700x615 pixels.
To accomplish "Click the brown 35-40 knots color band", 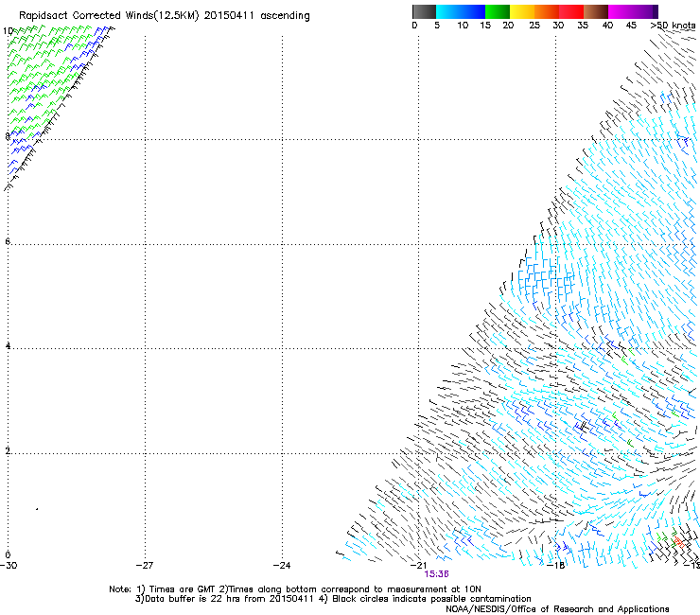I will click(596, 11).
